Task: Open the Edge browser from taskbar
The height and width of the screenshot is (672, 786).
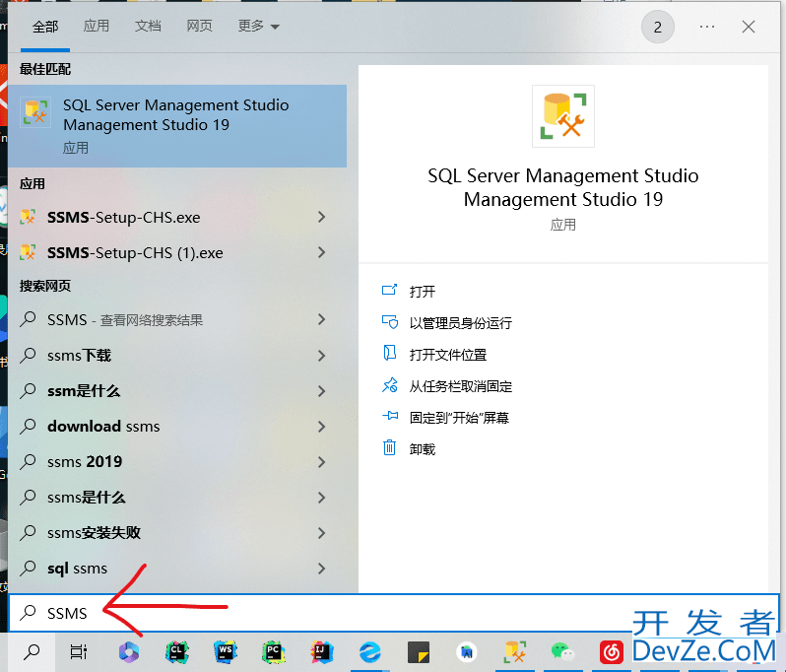Action: pyautogui.click(x=370, y=652)
